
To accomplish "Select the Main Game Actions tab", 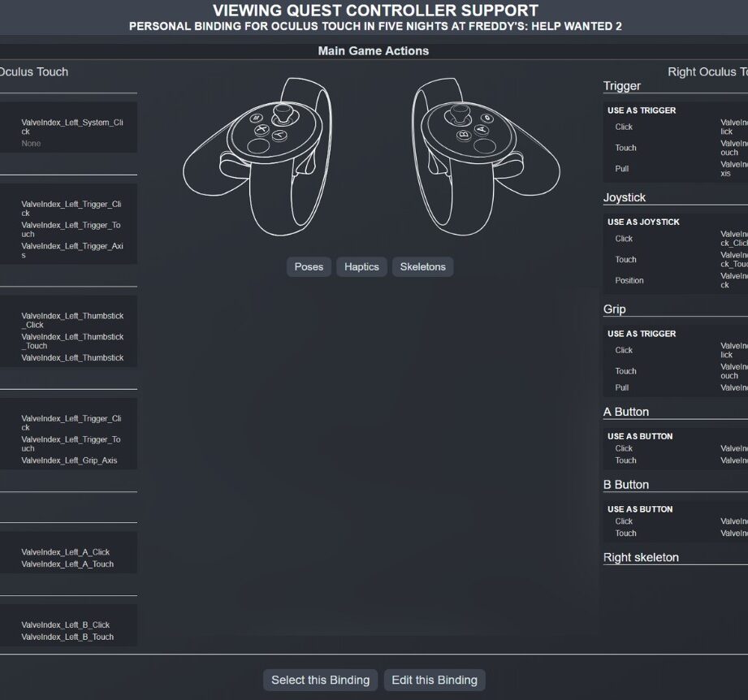I will (374, 51).
